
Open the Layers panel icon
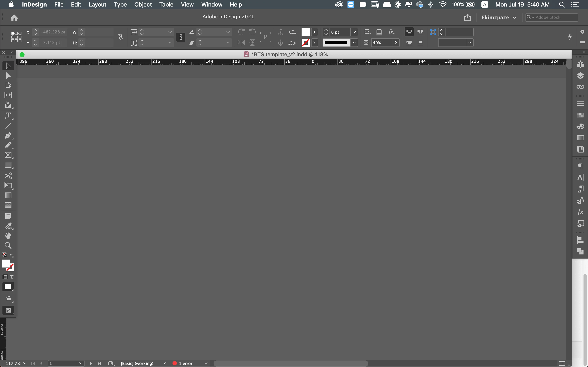(x=580, y=76)
